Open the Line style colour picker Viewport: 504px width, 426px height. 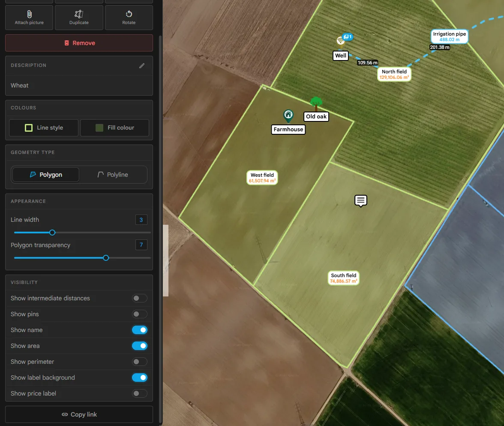(x=44, y=128)
